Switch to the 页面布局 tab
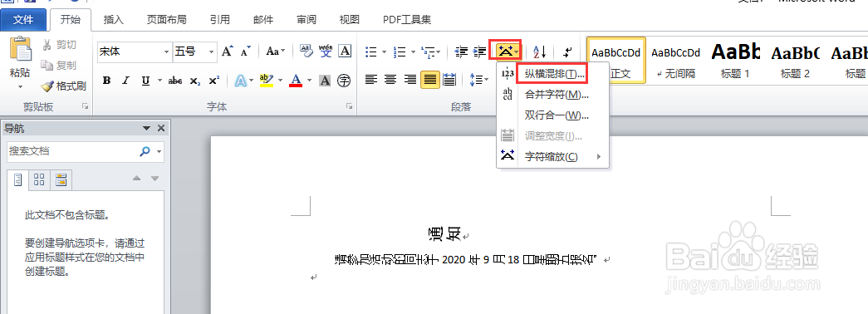 coord(166,20)
